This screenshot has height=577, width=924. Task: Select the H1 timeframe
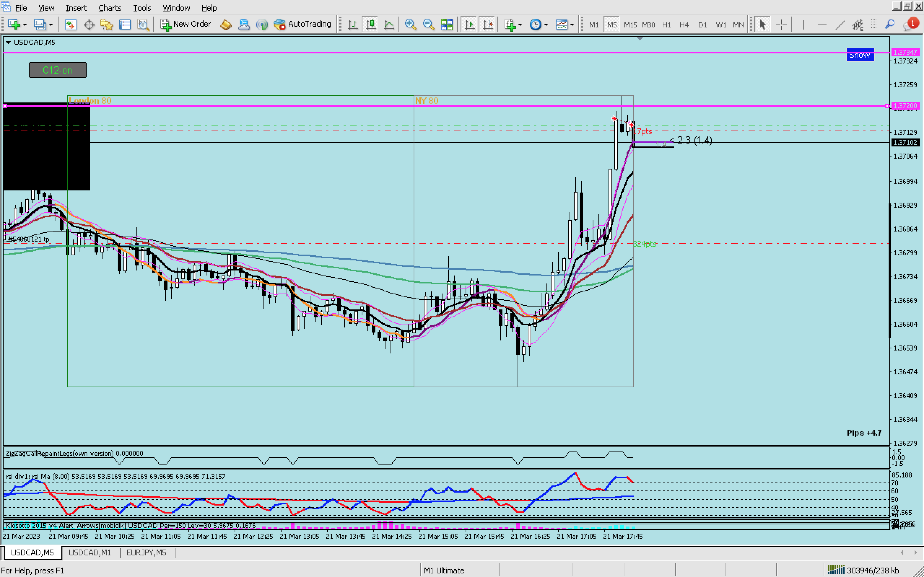pyautogui.click(x=666, y=25)
